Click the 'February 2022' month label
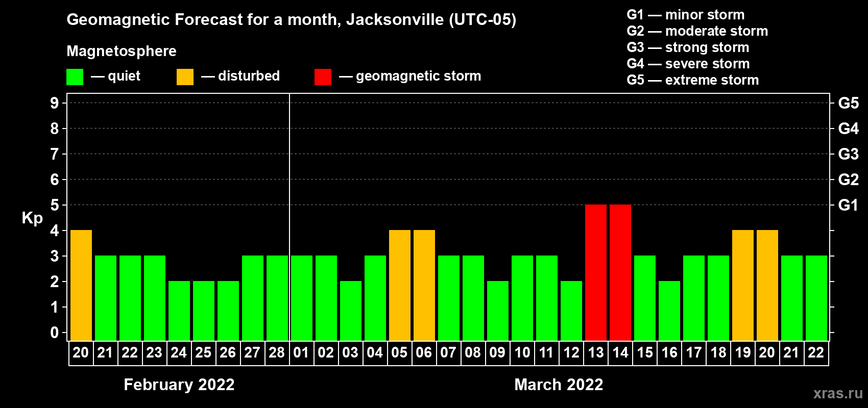This screenshot has width=868, height=408. [179, 385]
